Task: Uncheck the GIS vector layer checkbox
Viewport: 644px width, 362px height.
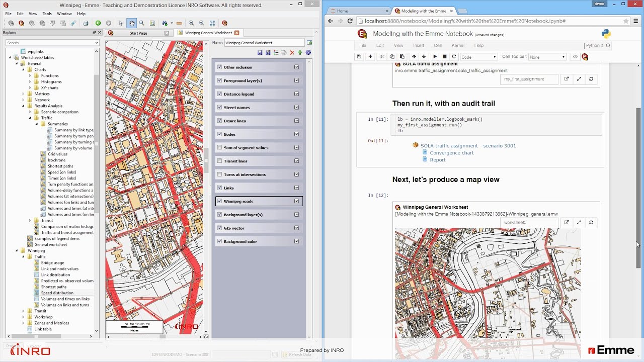Action: (x=219, y=228)
